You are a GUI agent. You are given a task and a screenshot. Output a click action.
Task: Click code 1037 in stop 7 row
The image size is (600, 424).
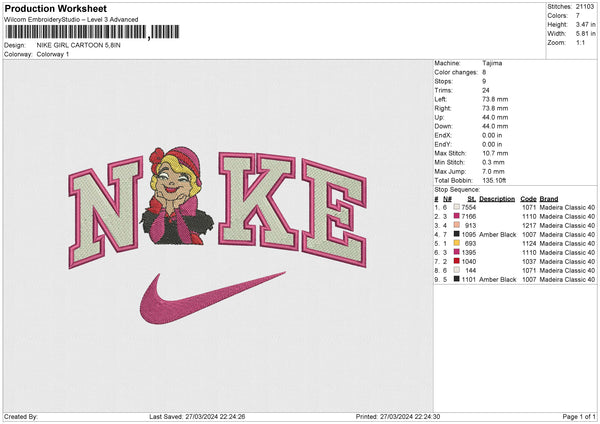pos(529,261)
